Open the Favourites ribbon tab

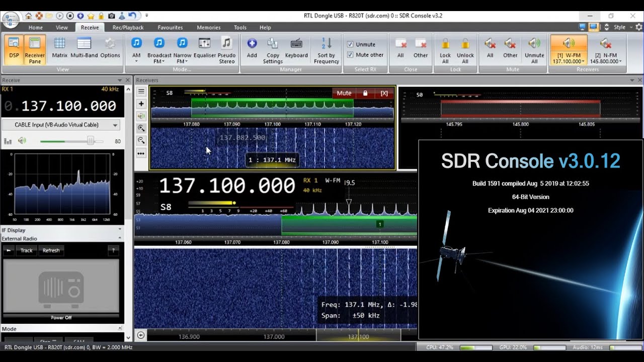(170, 27)
